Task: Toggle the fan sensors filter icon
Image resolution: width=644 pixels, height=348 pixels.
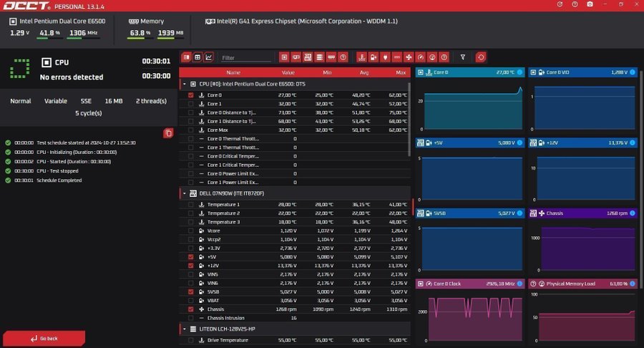Action: [x=409, y=57]
